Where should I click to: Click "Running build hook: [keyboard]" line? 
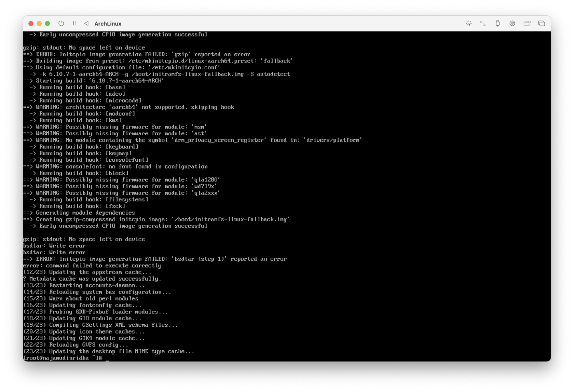pos(84,147)
